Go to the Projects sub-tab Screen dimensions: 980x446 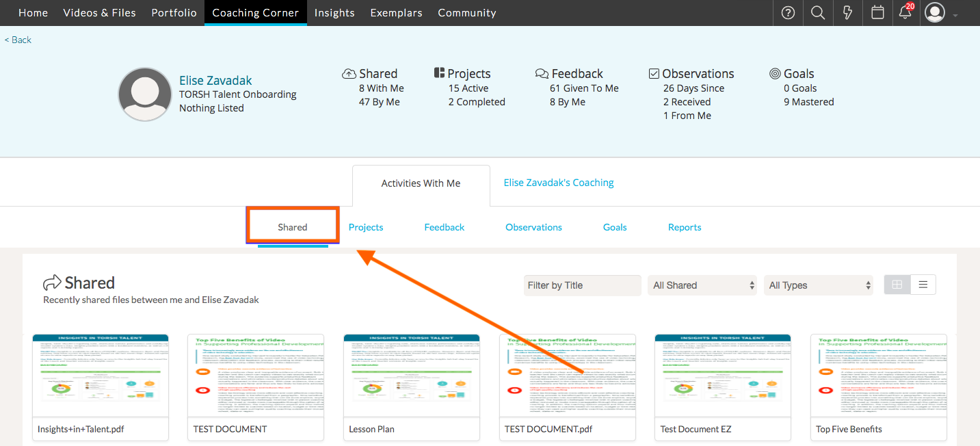tap(366, 227)
